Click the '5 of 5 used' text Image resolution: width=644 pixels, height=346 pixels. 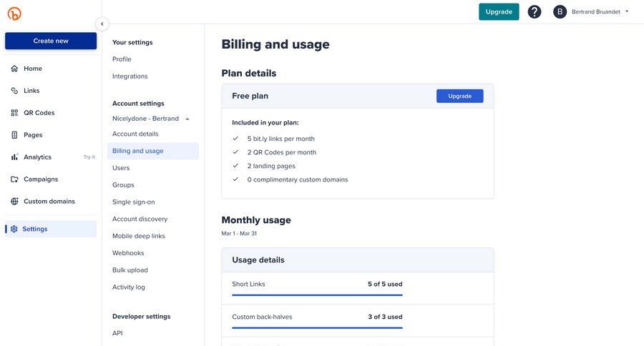(385, 284)
